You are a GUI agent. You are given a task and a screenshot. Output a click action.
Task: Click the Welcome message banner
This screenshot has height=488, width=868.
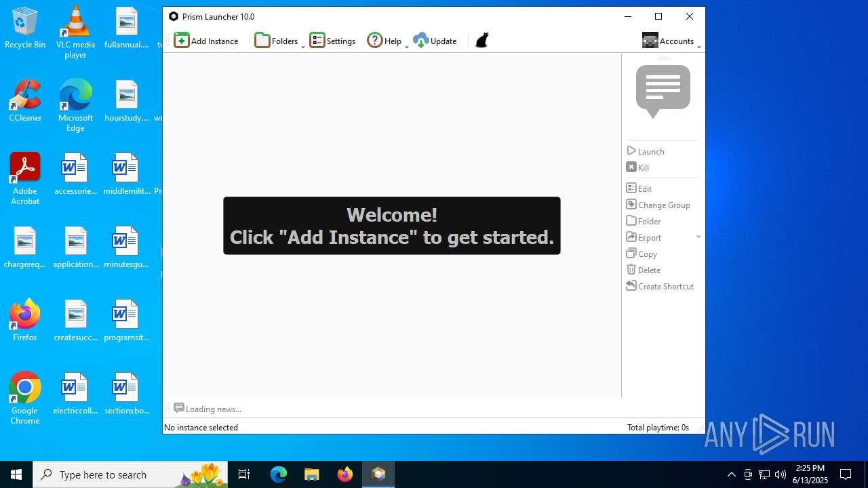(x=392, y=226)
